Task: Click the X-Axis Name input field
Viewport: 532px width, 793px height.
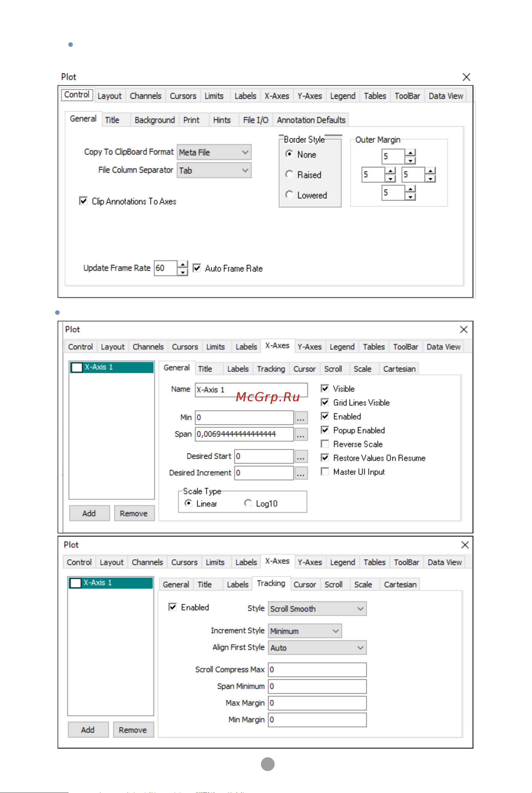Action: tap(251, 390)
